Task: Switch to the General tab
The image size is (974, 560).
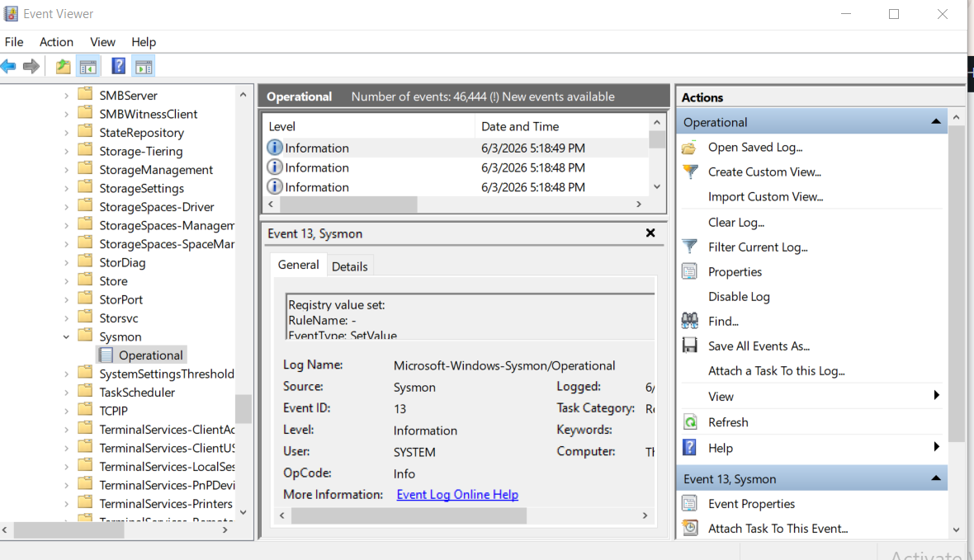Action: pos(298,265)
